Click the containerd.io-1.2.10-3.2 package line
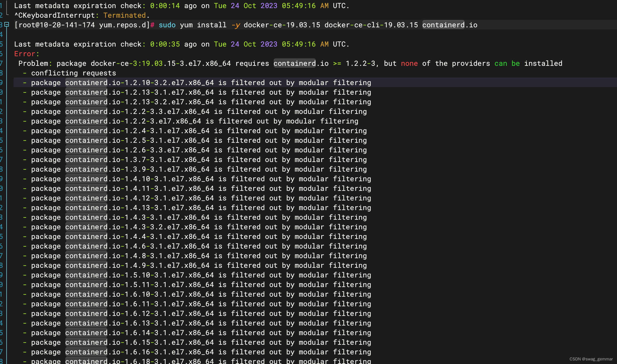This screenshot has height=364, width=617. [x=140, y=83]
